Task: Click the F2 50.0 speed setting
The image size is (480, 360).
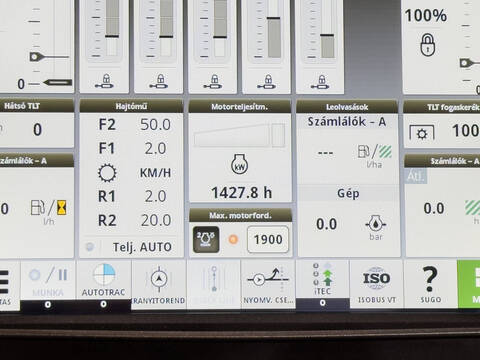Action: pos(135,125)
